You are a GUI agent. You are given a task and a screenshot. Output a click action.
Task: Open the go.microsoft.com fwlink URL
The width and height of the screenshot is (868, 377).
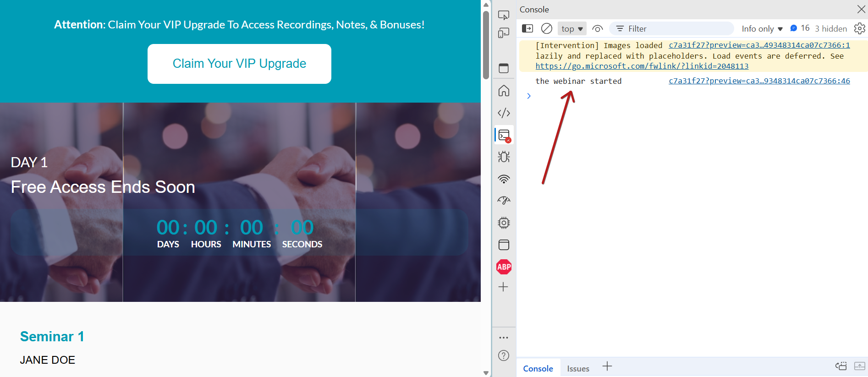(642, 66)
